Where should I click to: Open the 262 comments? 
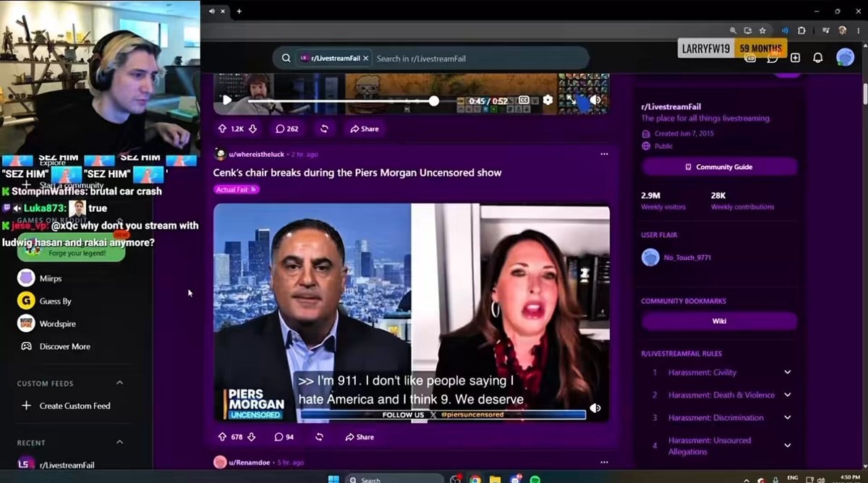pos(286,129)
